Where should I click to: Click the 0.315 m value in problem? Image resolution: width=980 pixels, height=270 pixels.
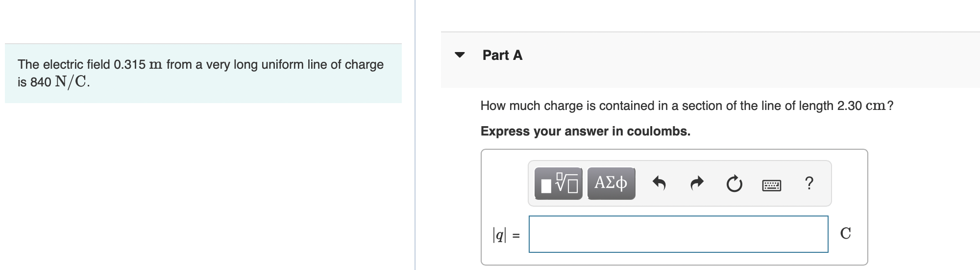coord(138,65)
